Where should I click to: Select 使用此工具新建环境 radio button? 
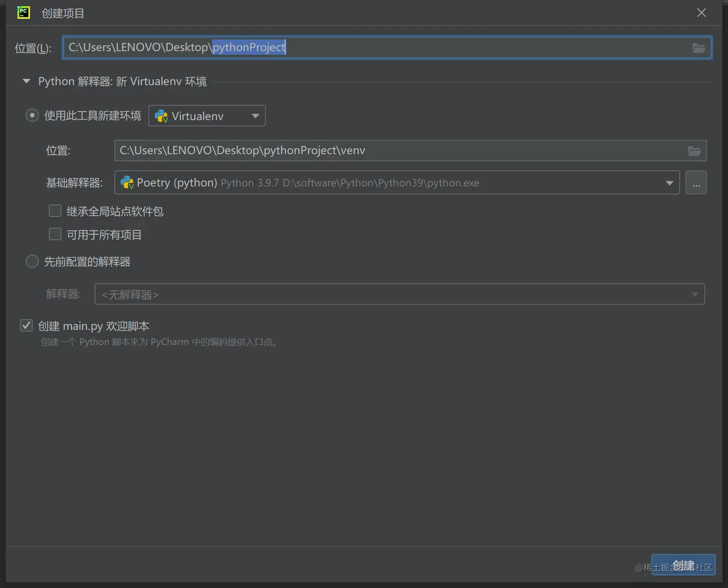tap(32, 115)
